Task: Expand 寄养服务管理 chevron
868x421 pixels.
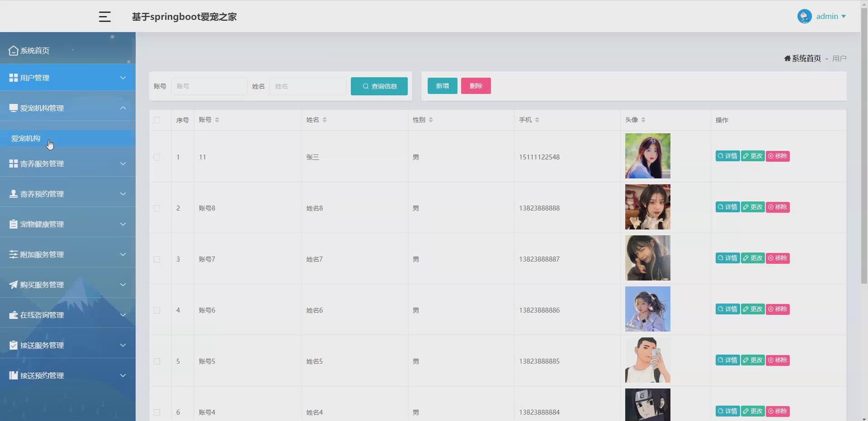Action: tap(123, 164)
